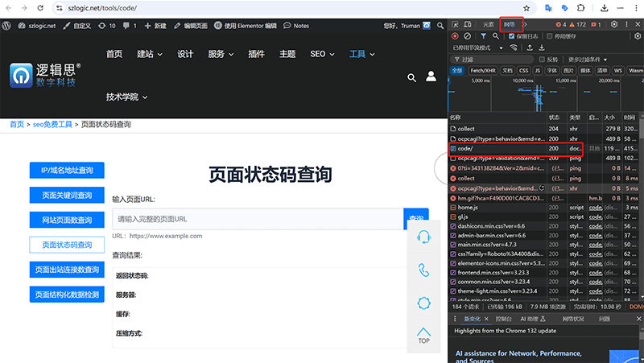This screenshot has width=644, height=363.
Task: Click the import HAR upload icon
Action: click(529, 47)
